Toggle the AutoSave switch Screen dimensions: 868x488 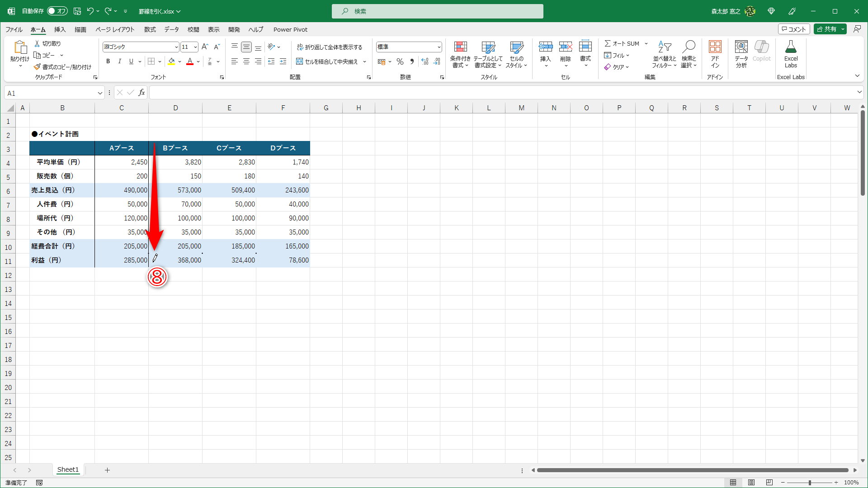pyautogui.click(x=57, y=11)
